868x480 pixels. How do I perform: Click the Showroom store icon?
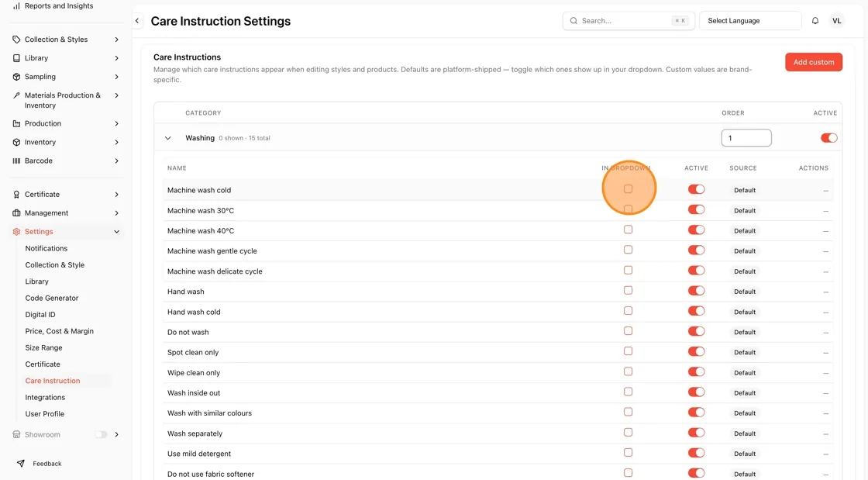(16, 434)
